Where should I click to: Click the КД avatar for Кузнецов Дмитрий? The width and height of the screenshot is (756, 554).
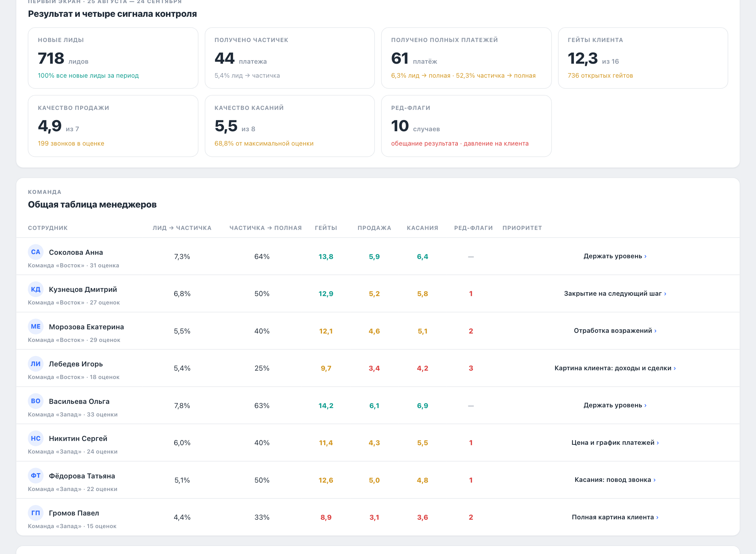[x=36, y=289]
